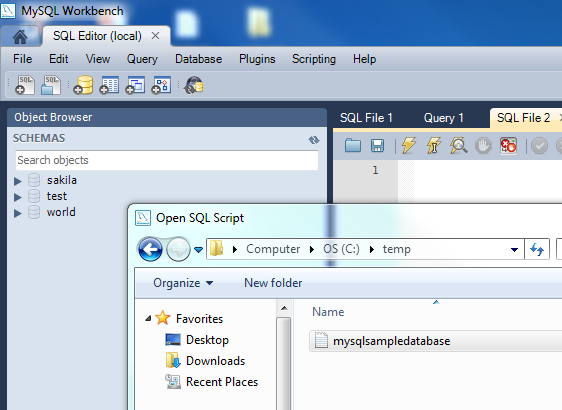Screen dimensions: 562x410
Task: Expand the world schema tree node
Action: coord(18,213)
